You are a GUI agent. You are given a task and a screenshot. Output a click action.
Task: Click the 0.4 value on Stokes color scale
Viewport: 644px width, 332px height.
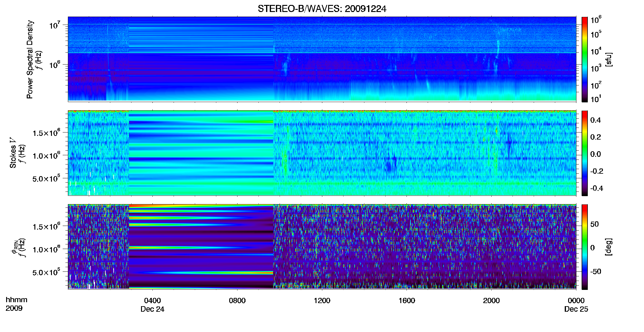pyautogui.click(x=595, y=120)
